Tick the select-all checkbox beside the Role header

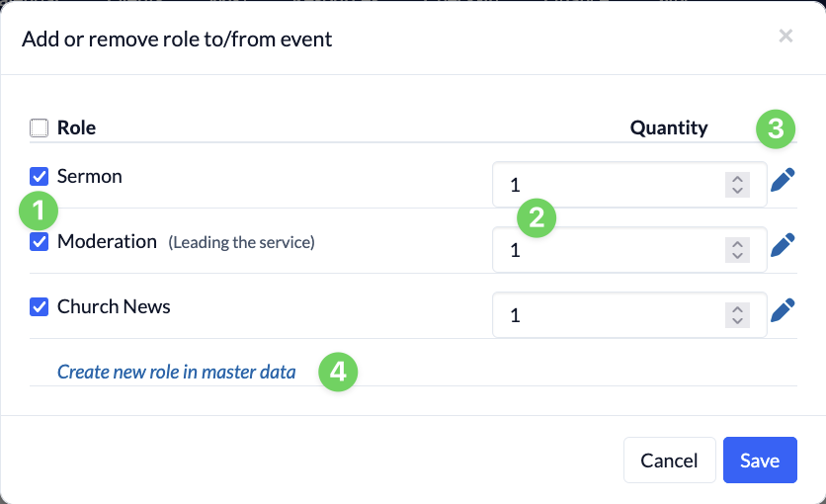(39, 127)
